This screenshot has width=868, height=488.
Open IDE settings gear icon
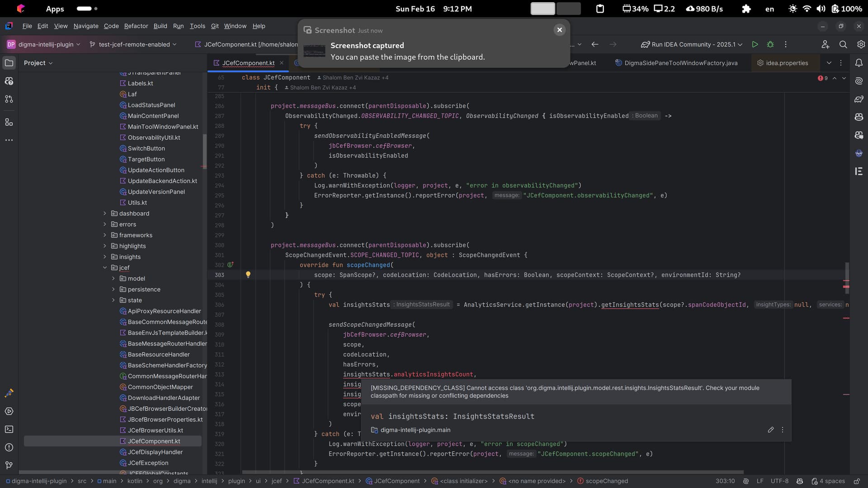(861, 44)
